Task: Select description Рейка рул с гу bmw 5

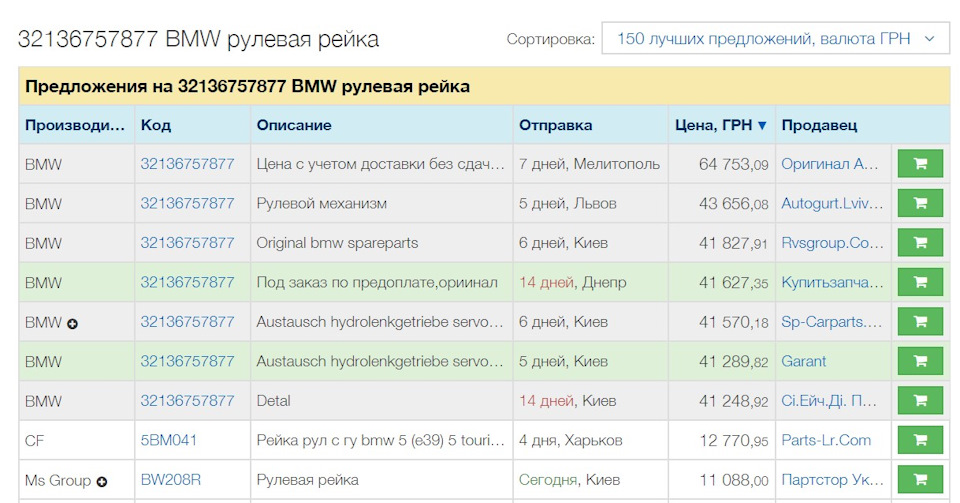Action: [x=380, y=440]
